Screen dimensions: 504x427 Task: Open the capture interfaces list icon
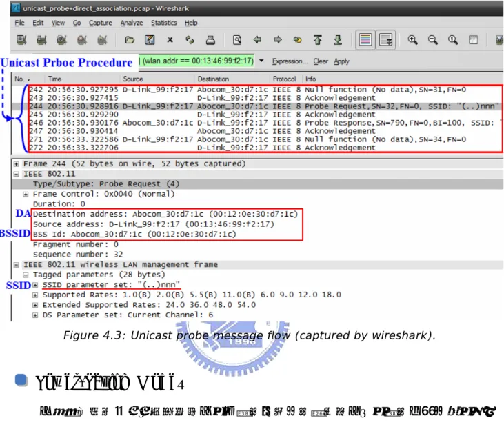21,40
